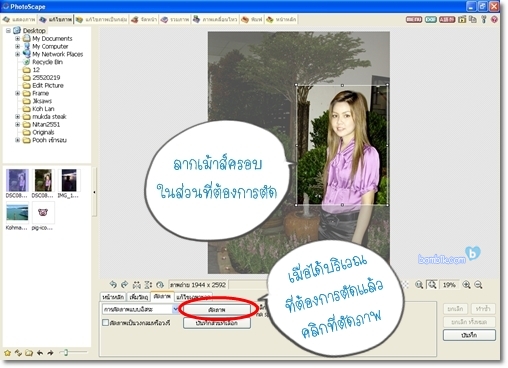Expand the My Computer node

(x=17, y=46)
